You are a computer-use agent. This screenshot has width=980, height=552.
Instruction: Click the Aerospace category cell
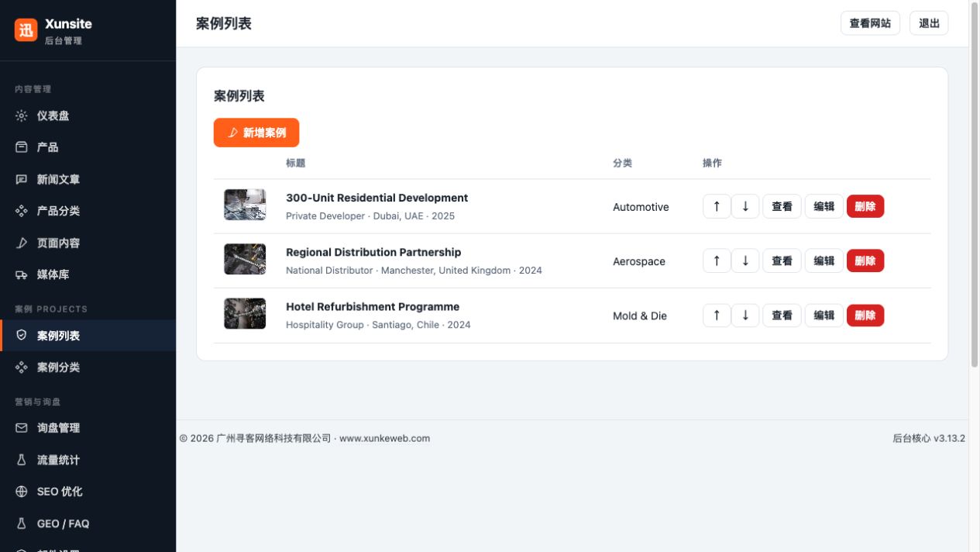[x=639, y=261]
